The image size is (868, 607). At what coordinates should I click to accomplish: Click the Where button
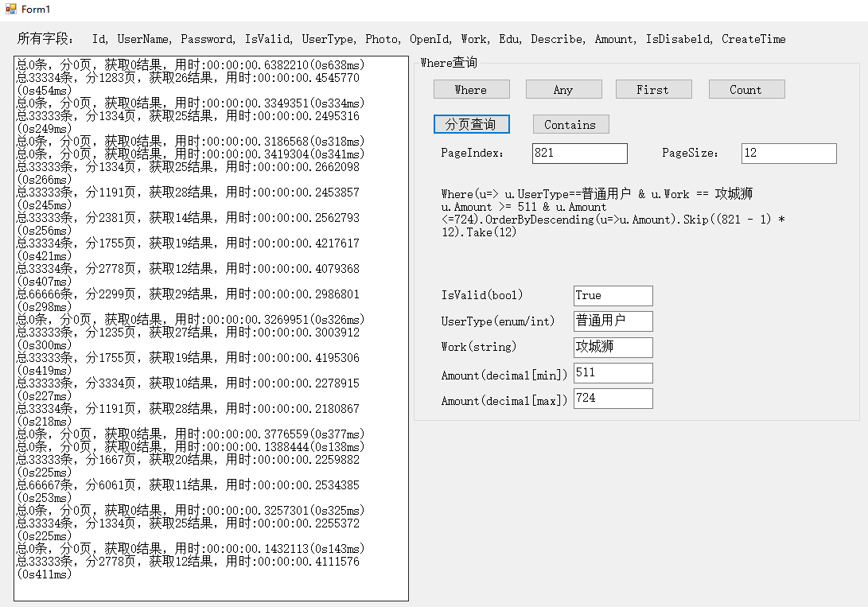[x=471, y=90]
